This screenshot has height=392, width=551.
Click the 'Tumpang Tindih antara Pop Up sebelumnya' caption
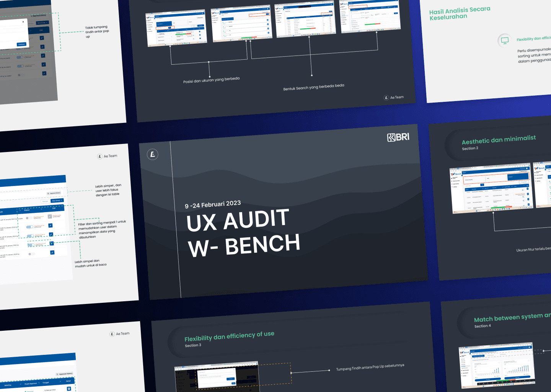click(370, 367)
